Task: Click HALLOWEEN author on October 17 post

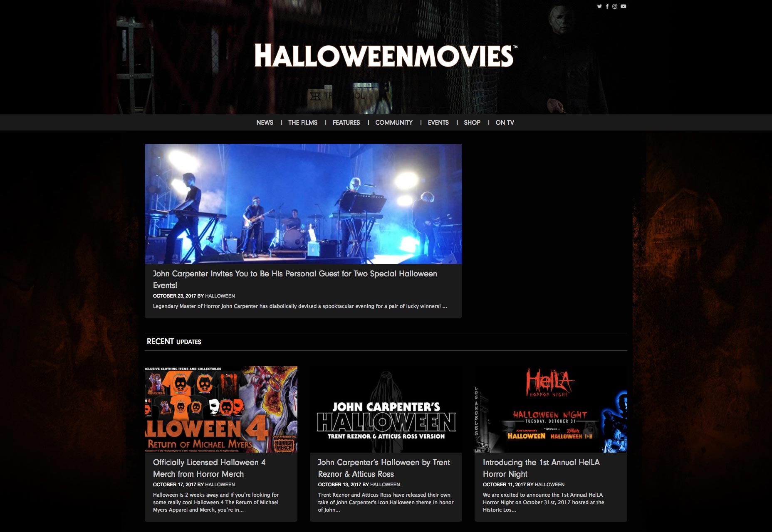Action: click(x=220, y=485)
